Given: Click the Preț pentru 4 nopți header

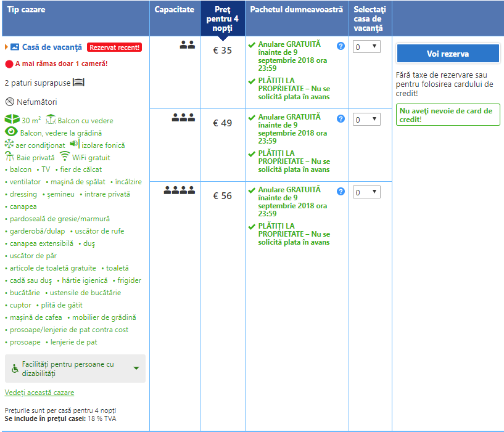Looking at the screenshot, I should tap(222, 19).
